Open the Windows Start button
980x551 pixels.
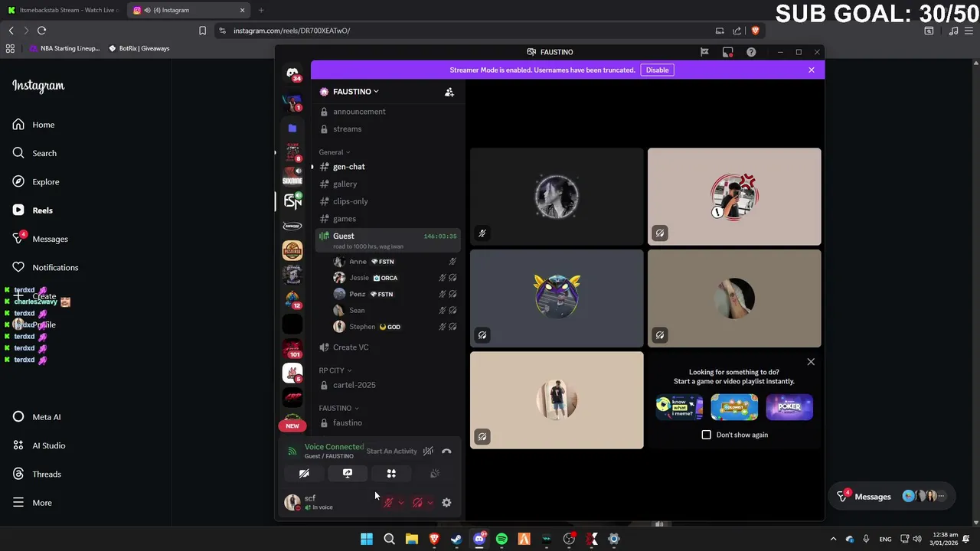367,539
